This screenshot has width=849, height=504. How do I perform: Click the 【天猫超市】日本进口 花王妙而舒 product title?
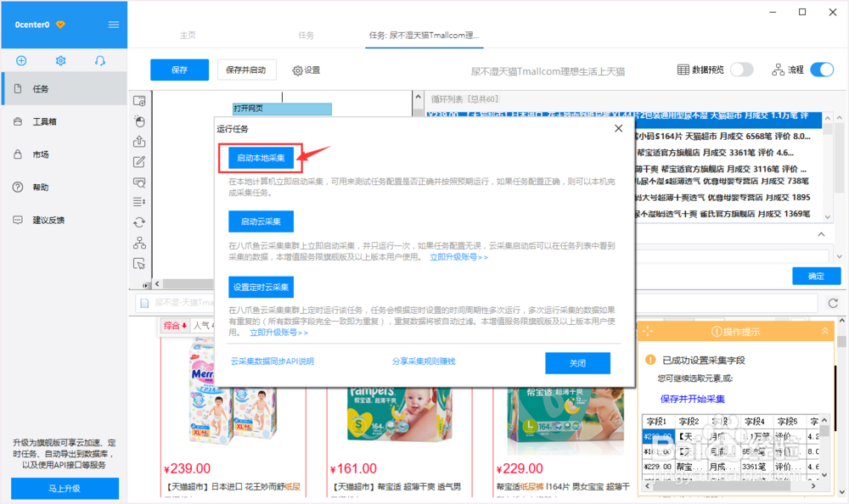click(x=233, y=487)
